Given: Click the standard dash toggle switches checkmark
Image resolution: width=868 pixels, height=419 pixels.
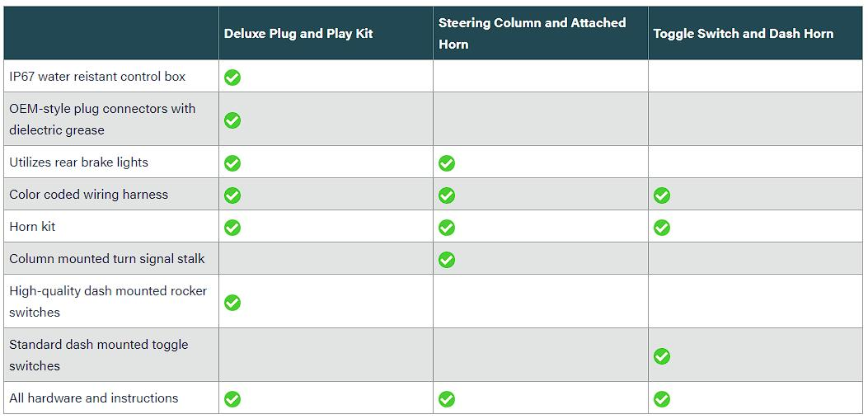Looking at the screenshot, I should (662, 356).
